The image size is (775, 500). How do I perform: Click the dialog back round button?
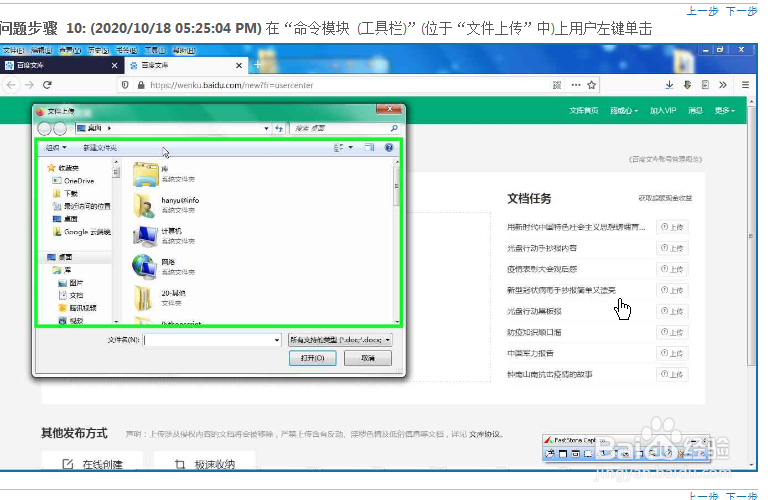(x=44, y=128)
